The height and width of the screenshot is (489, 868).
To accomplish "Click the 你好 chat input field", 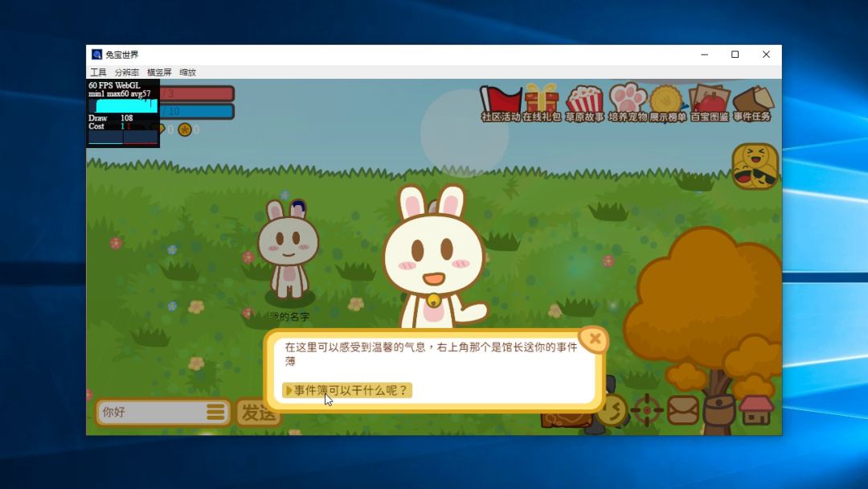I will (149, 412).
